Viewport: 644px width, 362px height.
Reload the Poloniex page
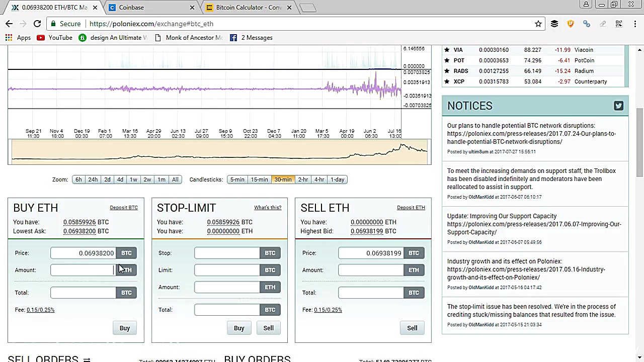(x=37, y=24)
